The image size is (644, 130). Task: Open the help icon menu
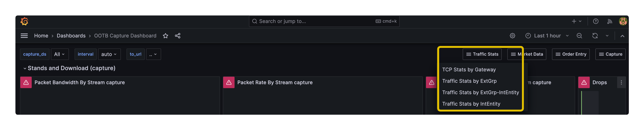coord(596,21)
